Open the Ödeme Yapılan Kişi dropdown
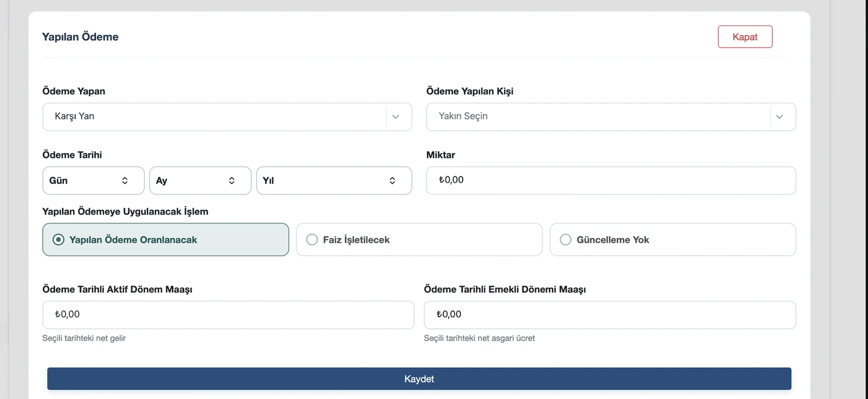 coord(611,116)
